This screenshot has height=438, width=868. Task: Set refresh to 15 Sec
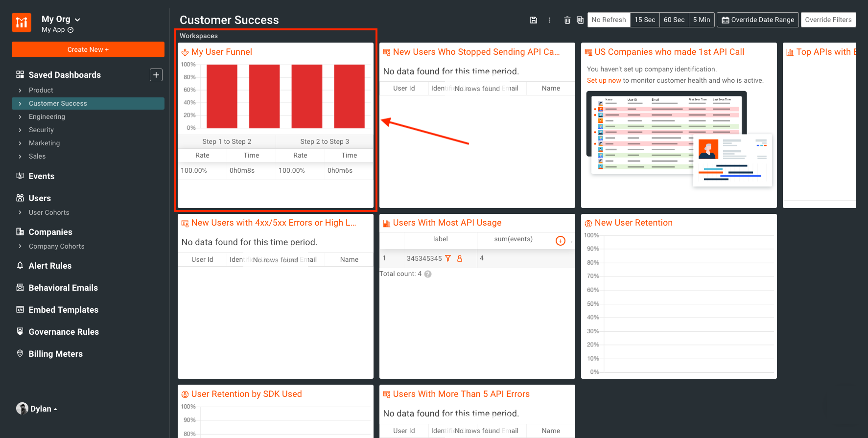[x=645, y=20]
